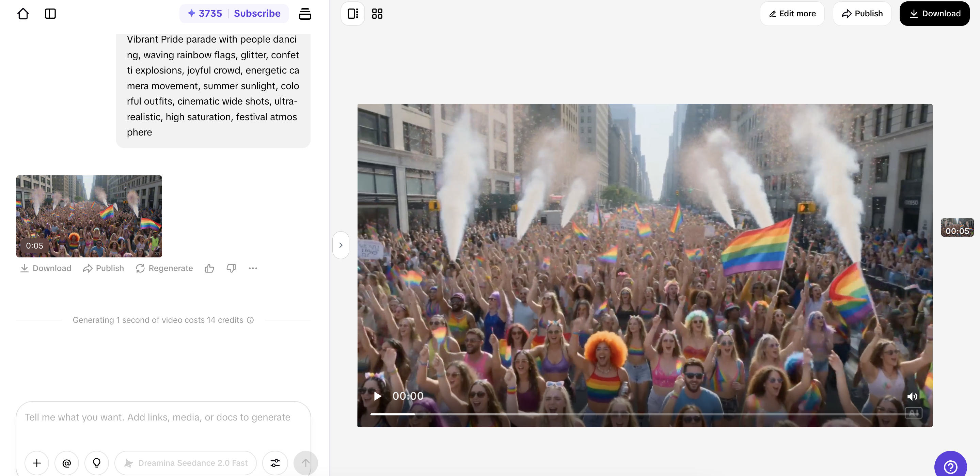Viewport: 980px width, 476px height.
Task: Open the stacked layers history icon
Action: coord(305,14)
